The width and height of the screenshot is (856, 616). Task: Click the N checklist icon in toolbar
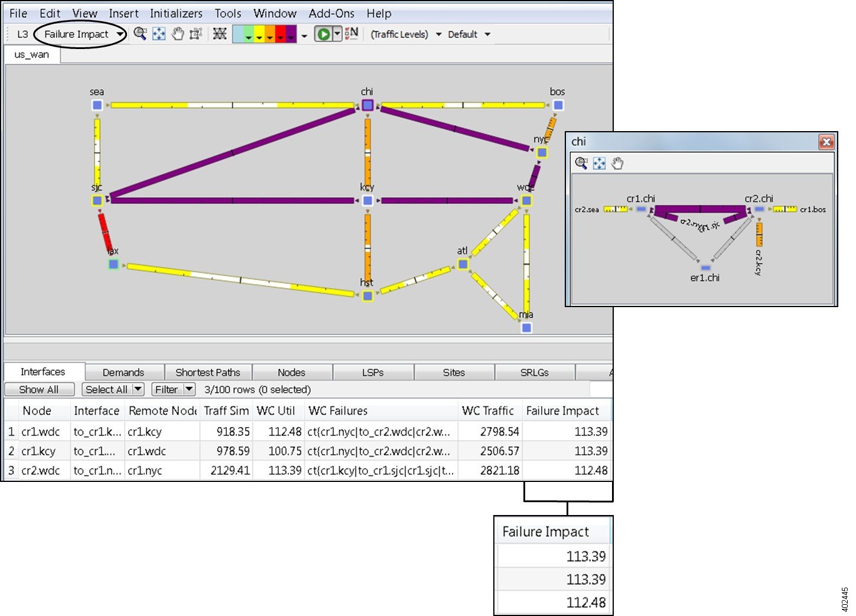pyautogui.click(x=351, y=34)
